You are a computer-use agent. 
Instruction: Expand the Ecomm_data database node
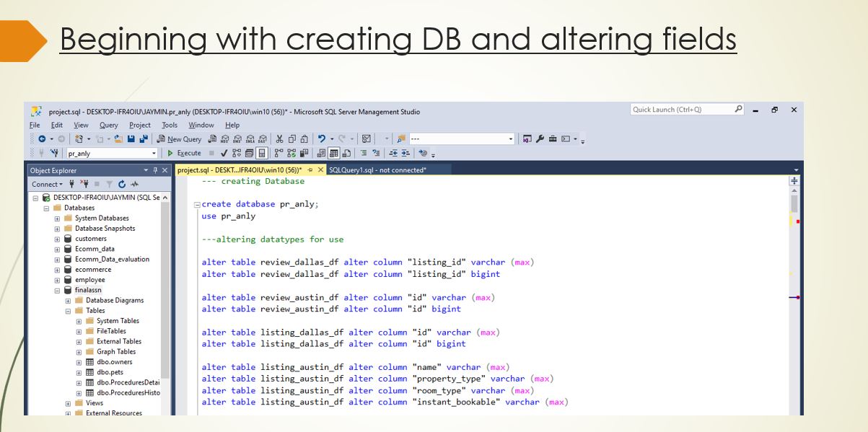[x=58, y=249]
